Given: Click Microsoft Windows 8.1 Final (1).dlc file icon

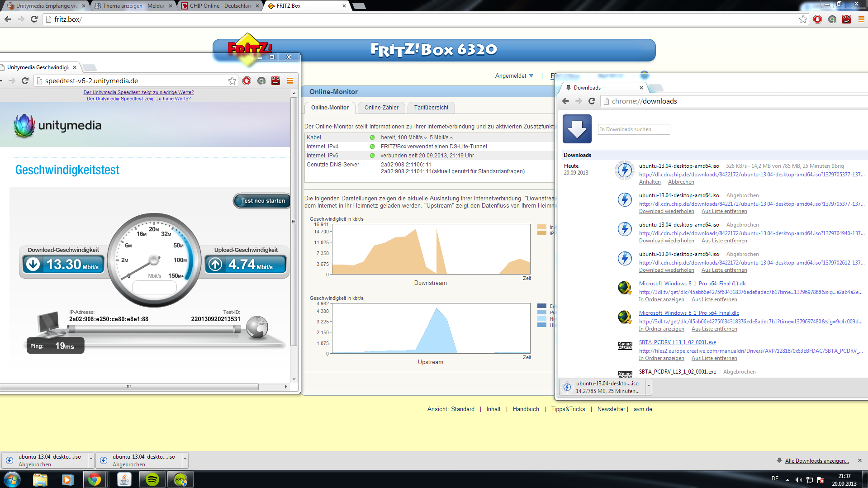Looking at the screenshot, I should [625, 288].
